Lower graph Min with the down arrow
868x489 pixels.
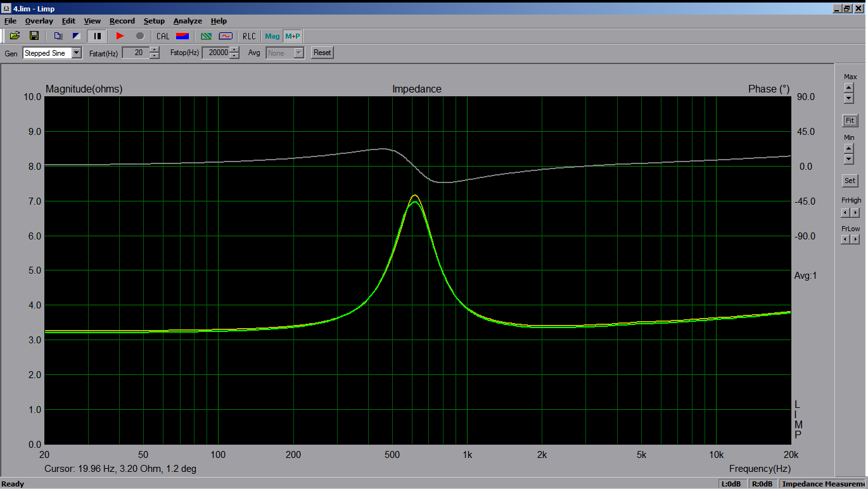tap(849, 159)
